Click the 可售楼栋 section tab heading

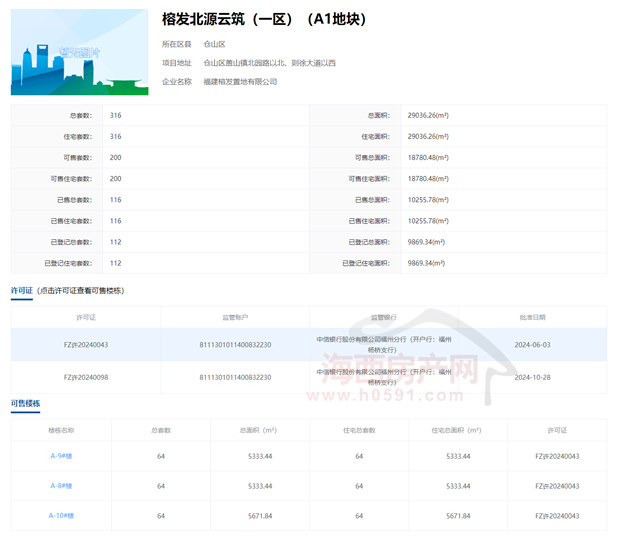(26, 404)
